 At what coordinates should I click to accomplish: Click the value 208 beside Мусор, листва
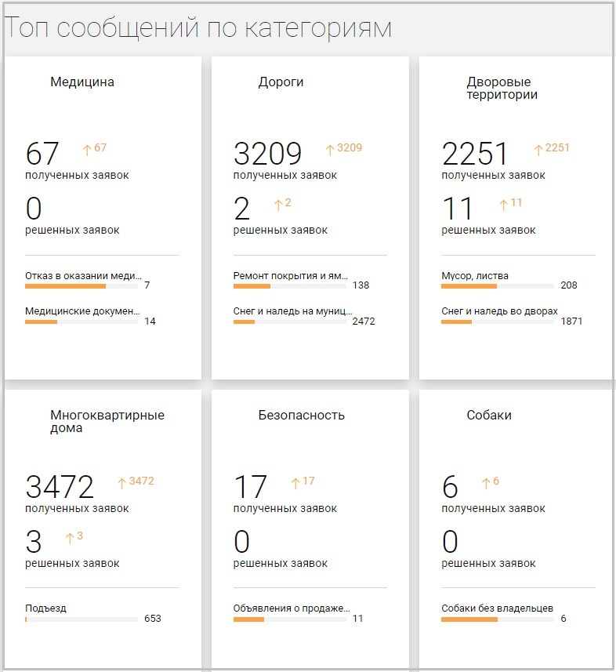click(x=569, y=285)
